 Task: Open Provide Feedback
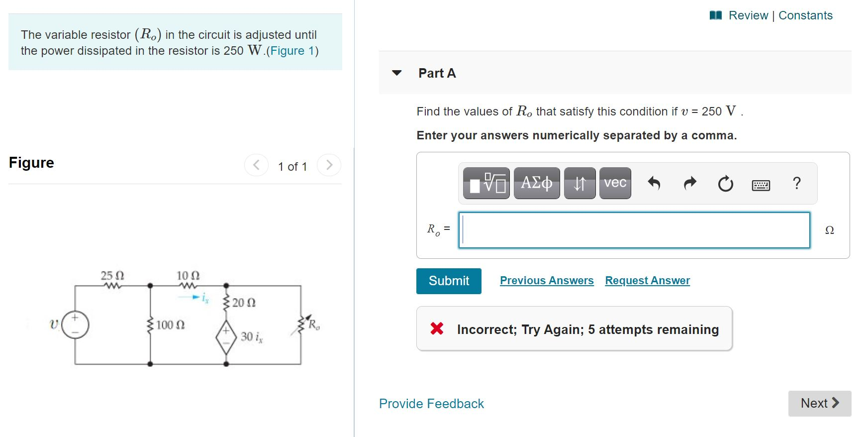click(431, 404)
